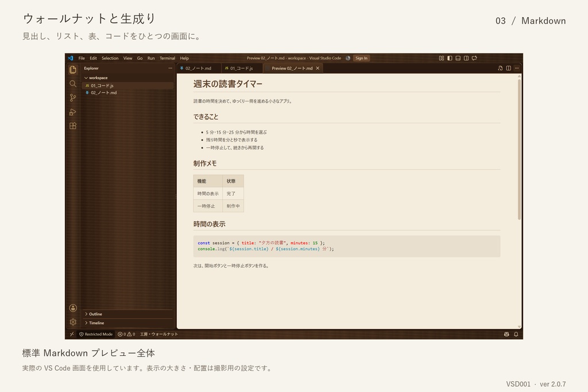Open the Selection menu

[110, 58]
